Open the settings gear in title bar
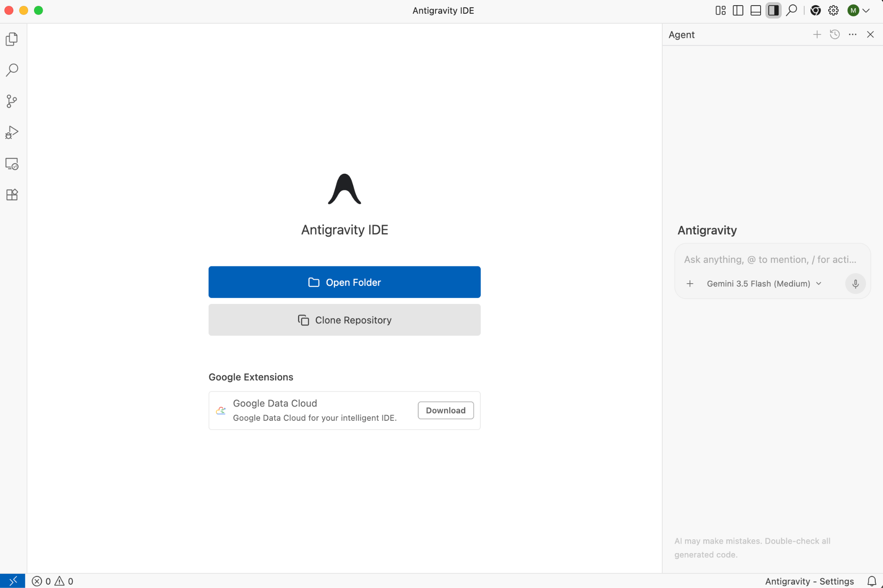 [x=833, y=10]
